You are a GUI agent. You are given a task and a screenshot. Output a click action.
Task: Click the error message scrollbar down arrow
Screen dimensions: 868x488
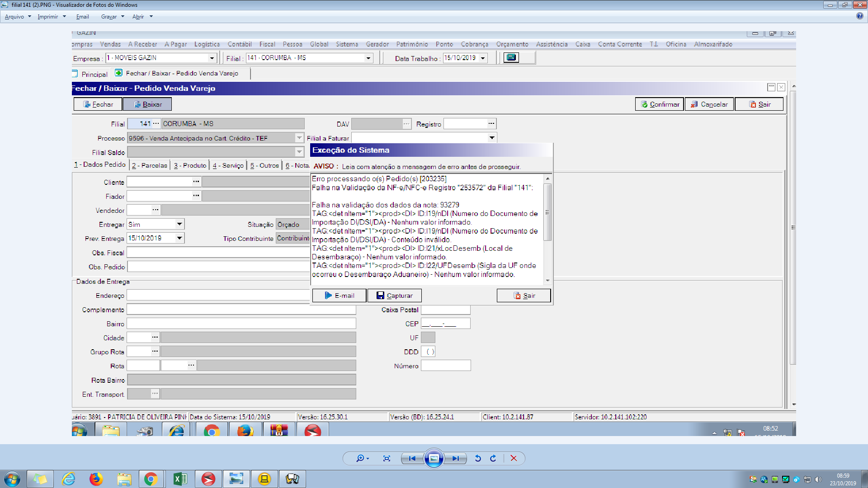[x=547, y=281]
